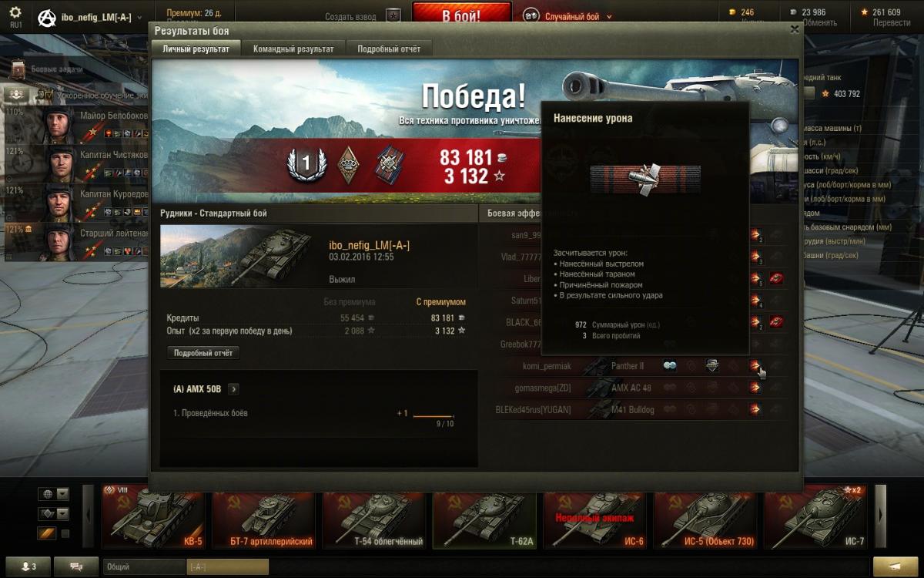Click the create platoon icon
The height and width of the screenshot is (578, 924).
(x=393, y=16)
